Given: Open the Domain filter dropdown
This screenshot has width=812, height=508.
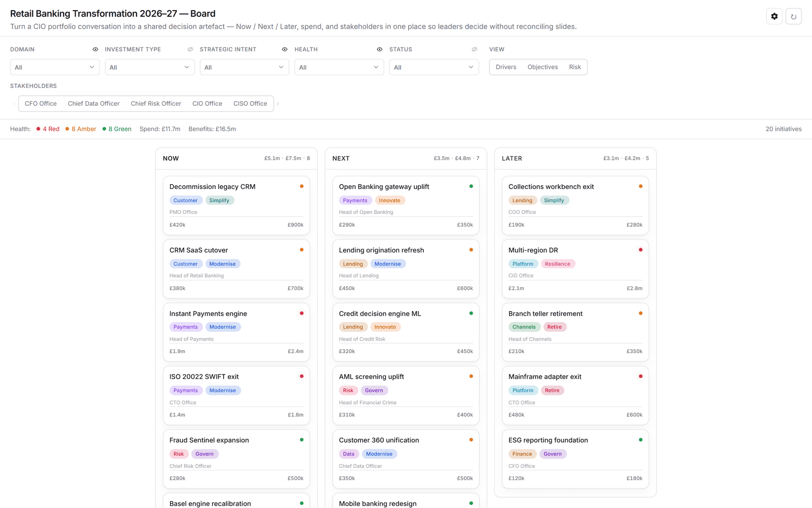Looking at the screenshot, I should click(x=55, y=67).
